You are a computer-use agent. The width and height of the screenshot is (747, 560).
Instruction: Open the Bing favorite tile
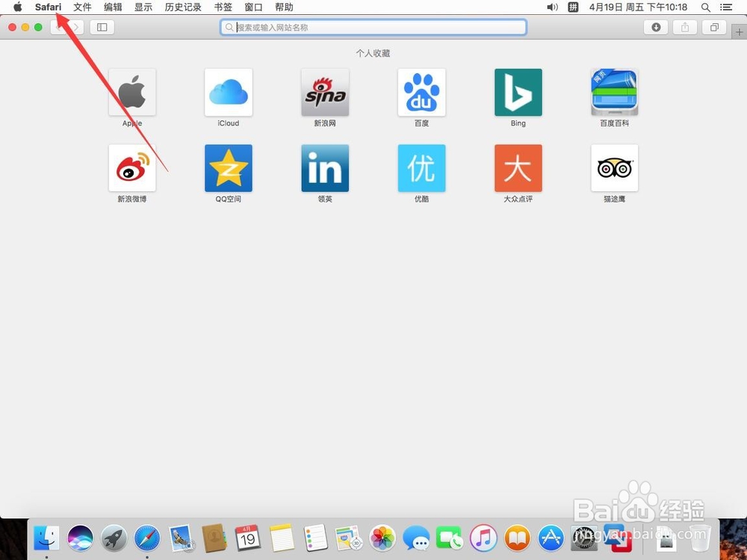click(518, 92)
